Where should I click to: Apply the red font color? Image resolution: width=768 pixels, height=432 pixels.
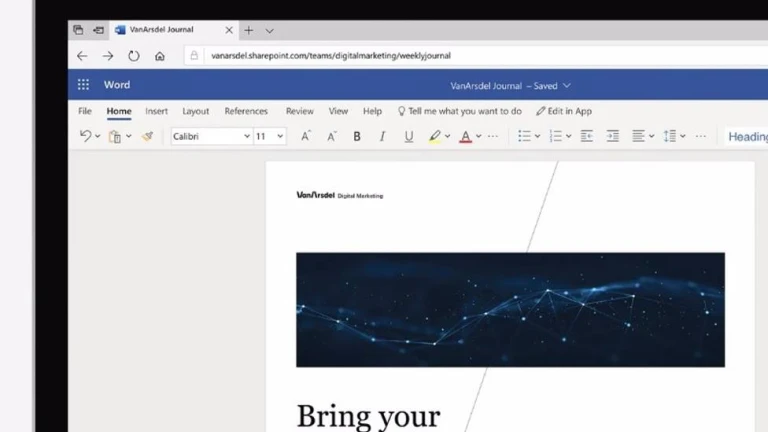(x=465, y=136)
